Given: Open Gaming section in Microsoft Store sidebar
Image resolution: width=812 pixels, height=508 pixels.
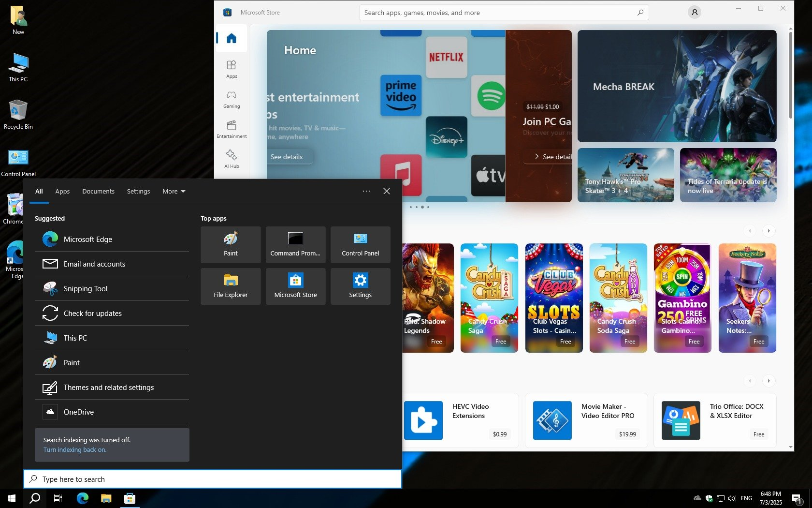Looking at the screenshot, I should point(232,99).
